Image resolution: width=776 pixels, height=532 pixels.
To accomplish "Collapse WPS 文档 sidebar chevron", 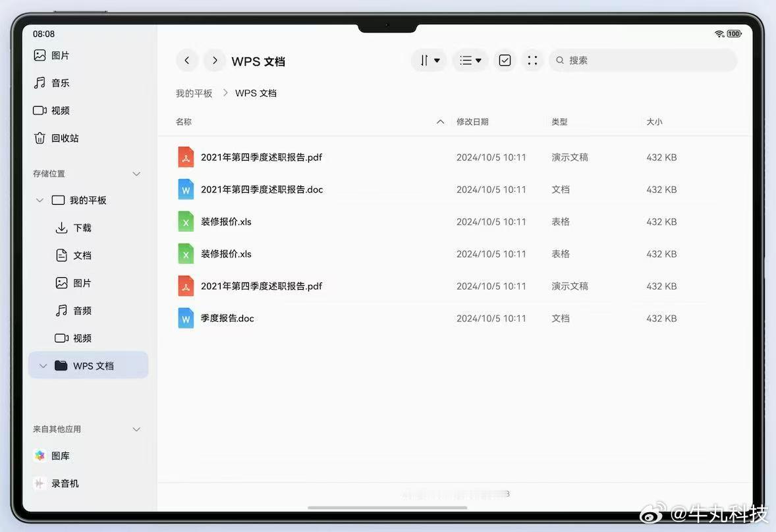I will (43, 366).
